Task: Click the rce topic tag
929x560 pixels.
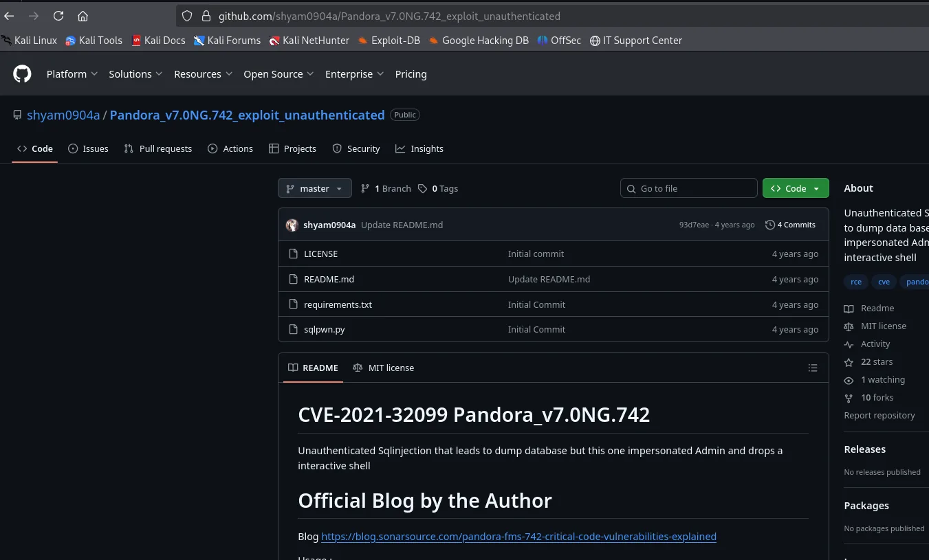Action: (x=856, y=282)
